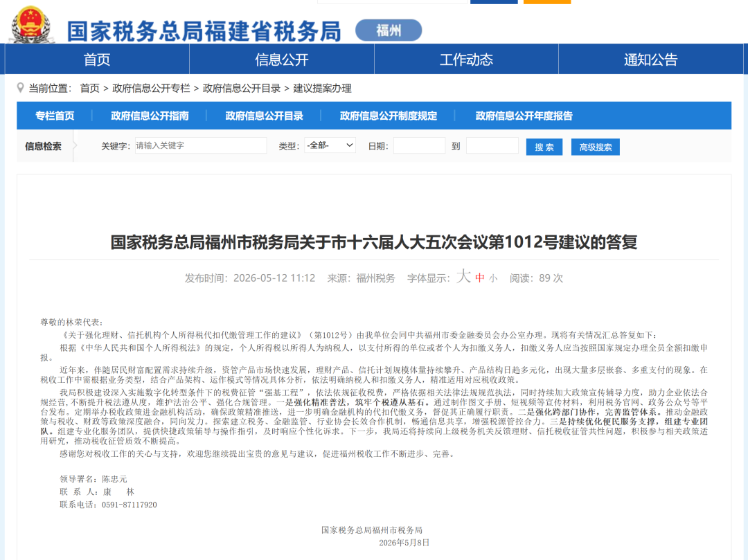Click the location pin icon
This screenshot has width=748, height=560.
click(20, 88)
